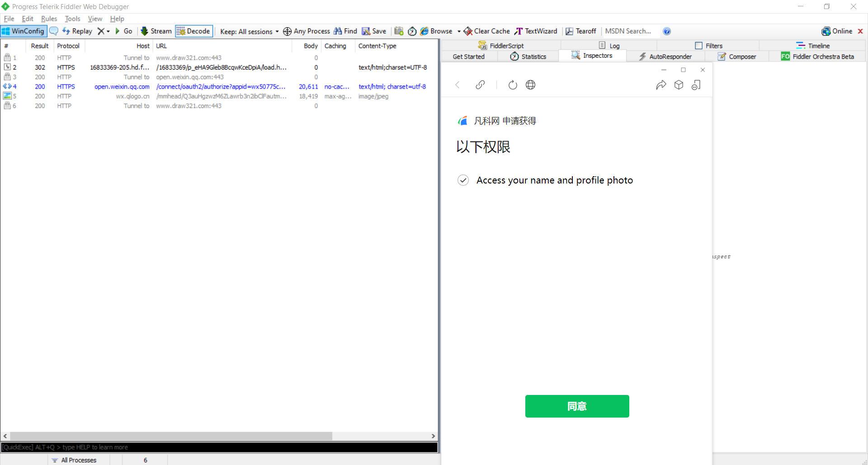Click the Online network status indicator
868x465 pixels.
[x=837, y=31]
